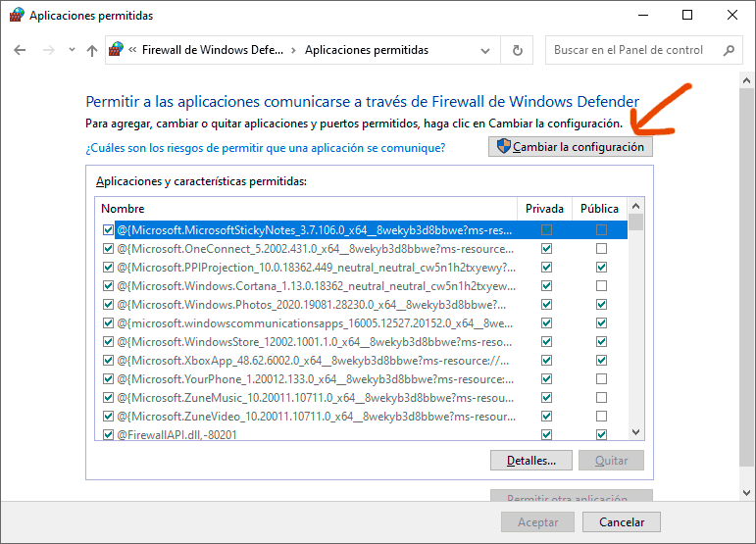The height and width of the screenshot is (544, 756).
Task: Refresh the Aplicaciones permitidas page
Action: tap(517, 50)
